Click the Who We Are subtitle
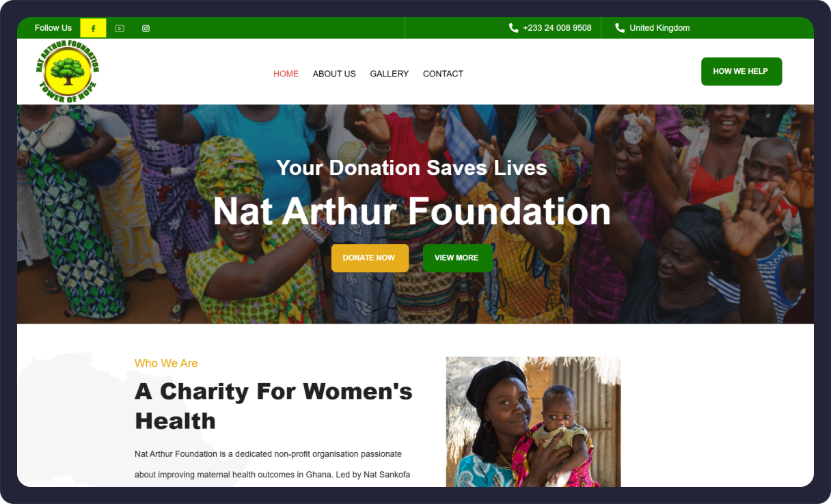The height and width of the screenshot is (504, 831). coord(166,363)
